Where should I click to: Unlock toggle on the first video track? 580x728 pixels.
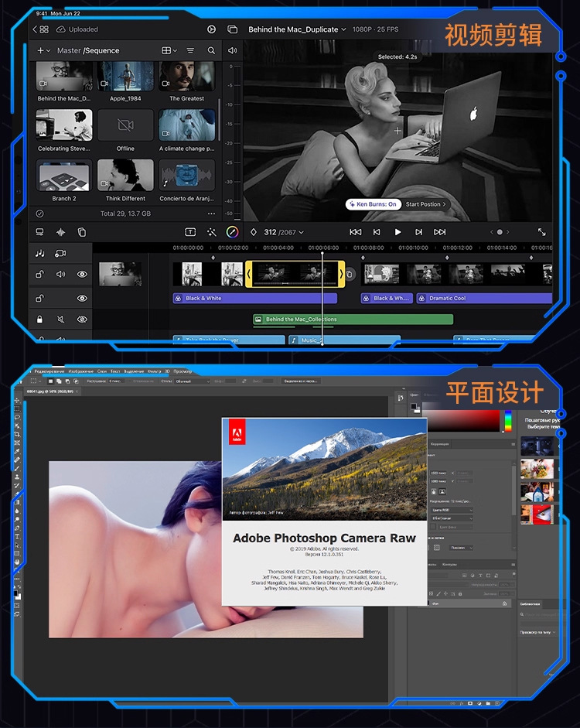pos(40,274)
